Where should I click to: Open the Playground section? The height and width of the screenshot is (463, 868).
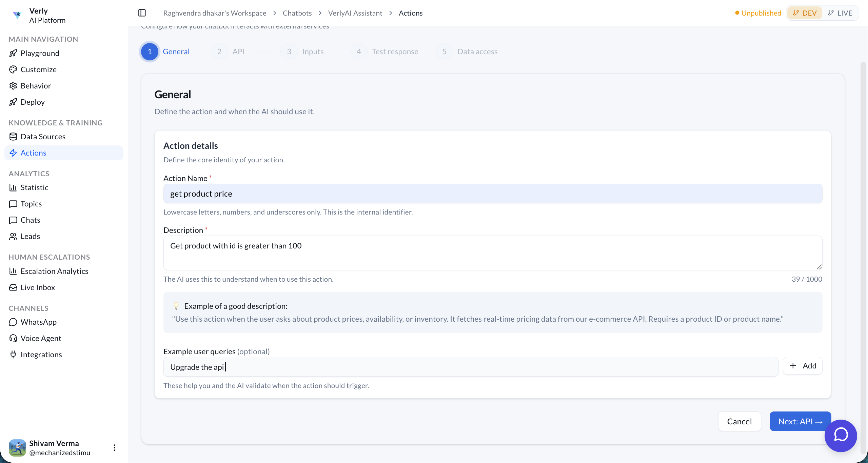point(40,53)
